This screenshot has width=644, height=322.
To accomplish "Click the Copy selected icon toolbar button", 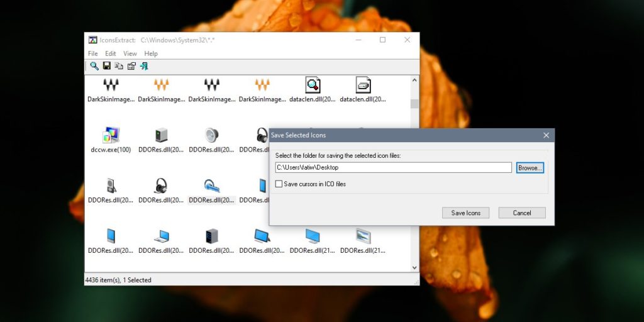I will pos(119,65).
